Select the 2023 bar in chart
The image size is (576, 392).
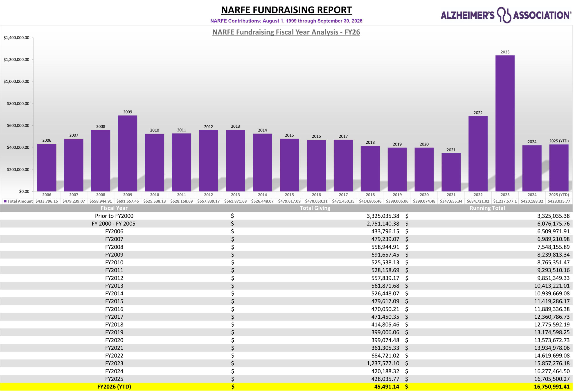tap(505, 123)
